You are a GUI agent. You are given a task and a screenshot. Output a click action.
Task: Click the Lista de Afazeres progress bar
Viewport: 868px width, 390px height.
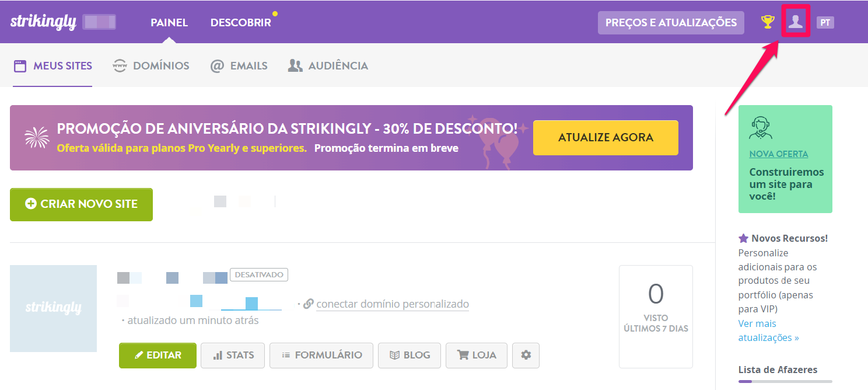click(x=785, y=381)
